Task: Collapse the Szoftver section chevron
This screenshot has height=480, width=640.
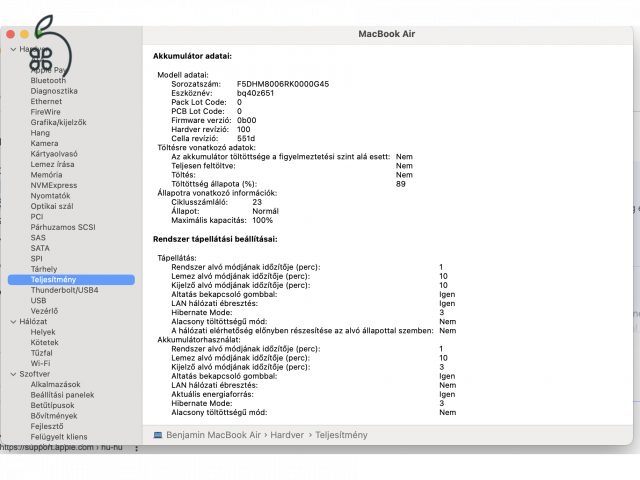Action: pyautogui.click(x=13, y=374)
